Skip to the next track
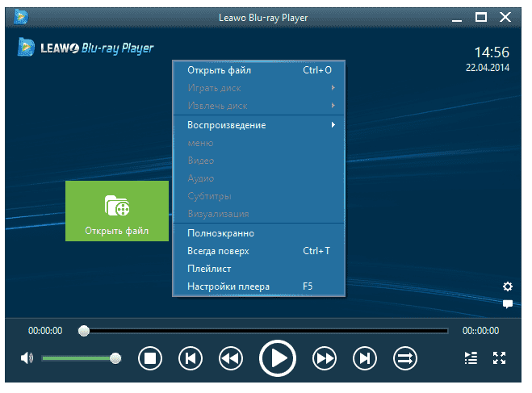The width and height of the screenshot is (532, 393). [x=365, y=358]
